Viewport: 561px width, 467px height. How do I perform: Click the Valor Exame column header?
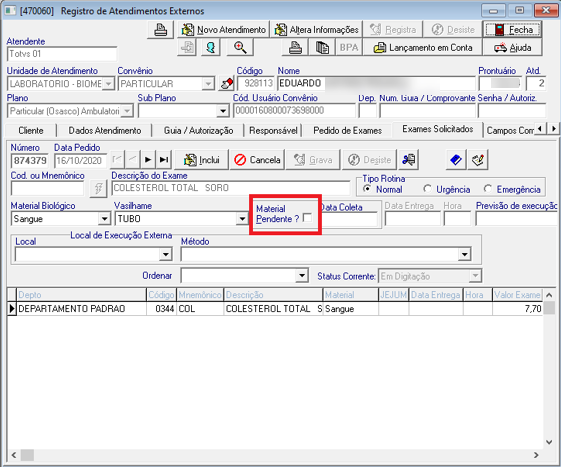point(517,295)
